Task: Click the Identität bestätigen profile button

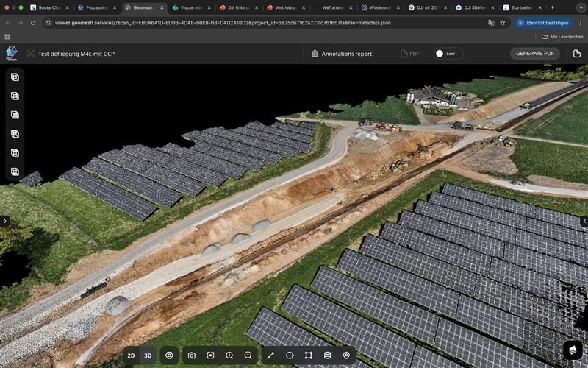Action: 544,23
